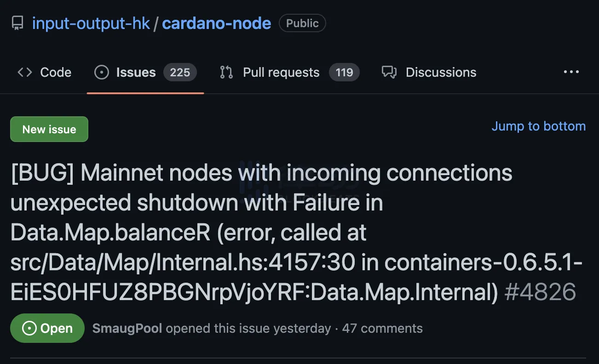Click the Discussions speech-bubble icon
This screenshot has height=364, width=599.
tap(389, 72)
